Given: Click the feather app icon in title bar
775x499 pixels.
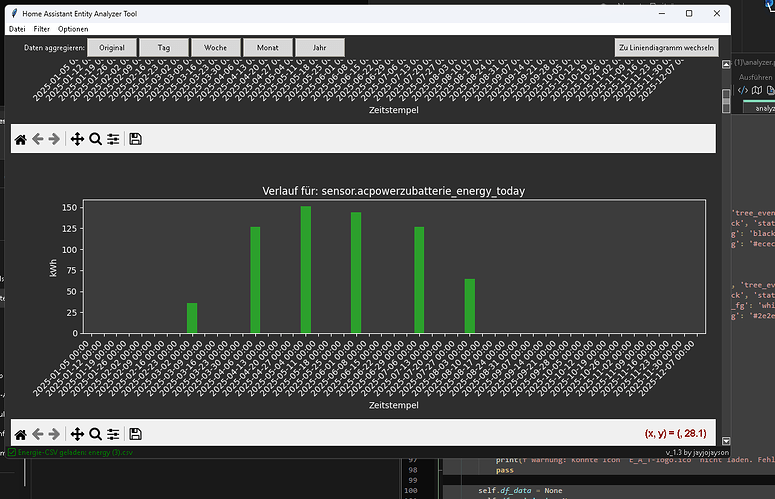Looking at the screenshot, I should click(x=14, y=13).
